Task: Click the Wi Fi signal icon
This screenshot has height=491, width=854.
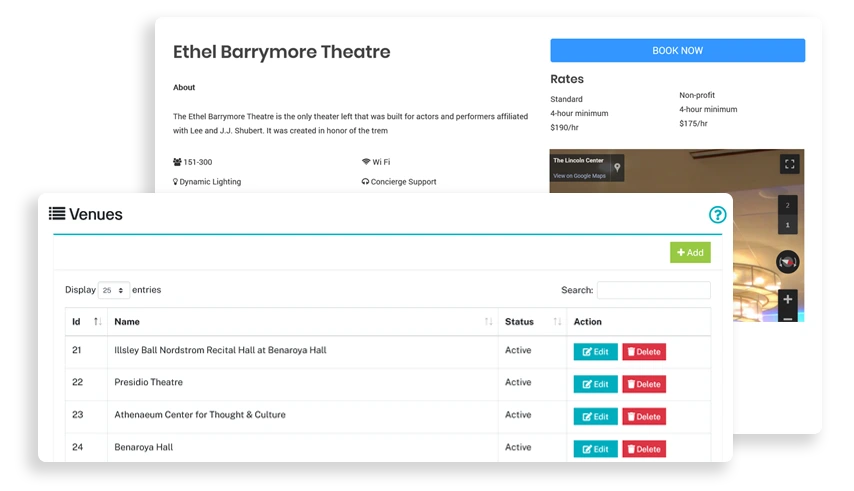Action: point(366,162)
